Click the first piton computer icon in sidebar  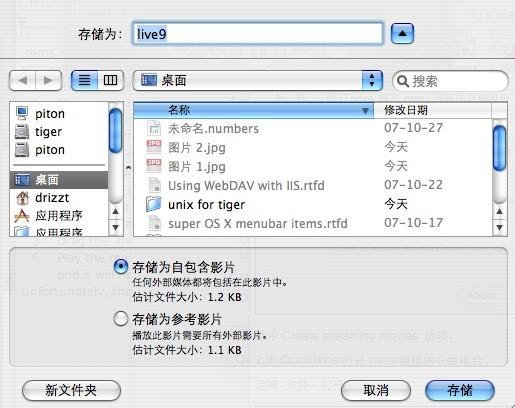click(22, 113)
